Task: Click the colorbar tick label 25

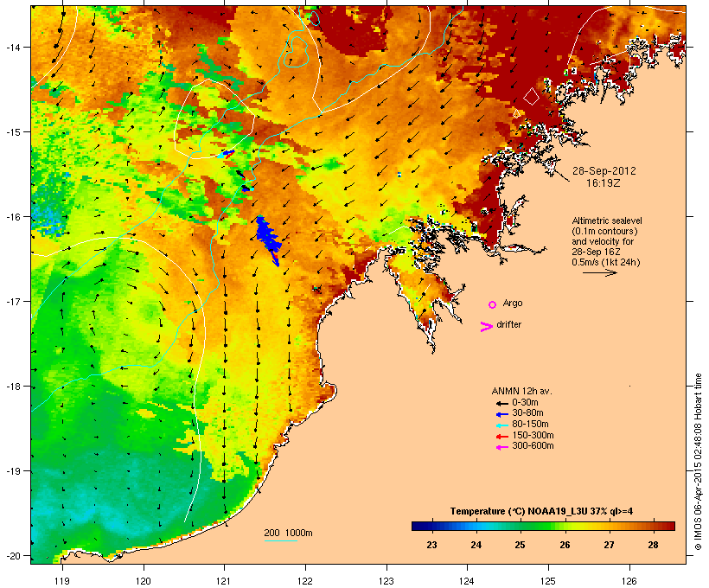Action: tap(520, 545)
